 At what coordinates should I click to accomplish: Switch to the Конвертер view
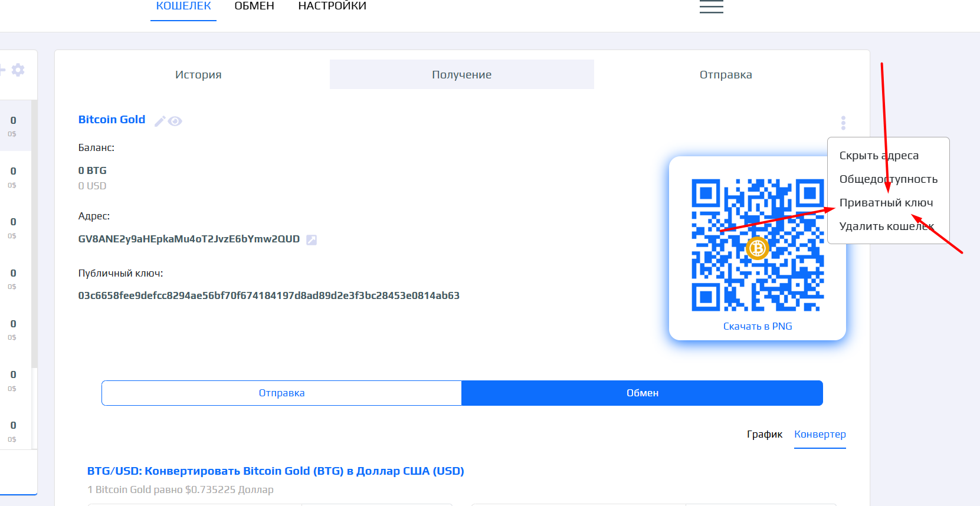click(x=820, y=434)
